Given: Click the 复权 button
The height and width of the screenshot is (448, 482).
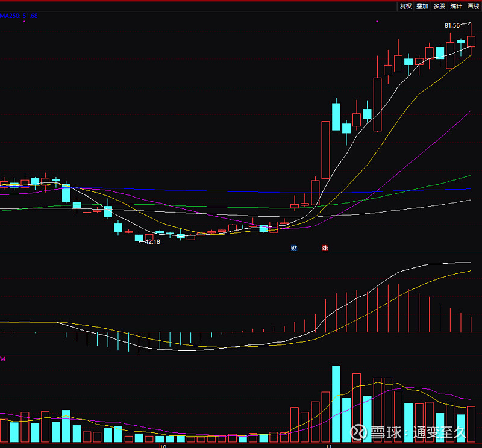Looking at the screenshot, I should 405,6.
